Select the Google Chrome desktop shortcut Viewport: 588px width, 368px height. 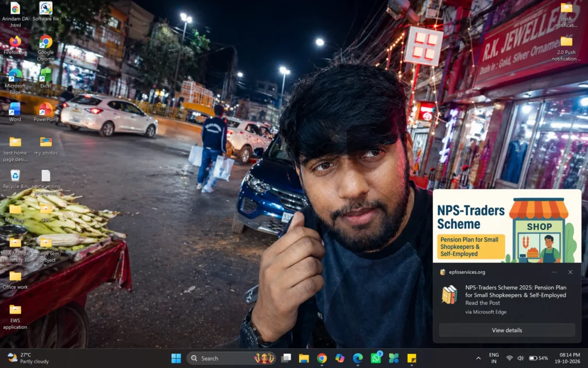pos(46,48)
